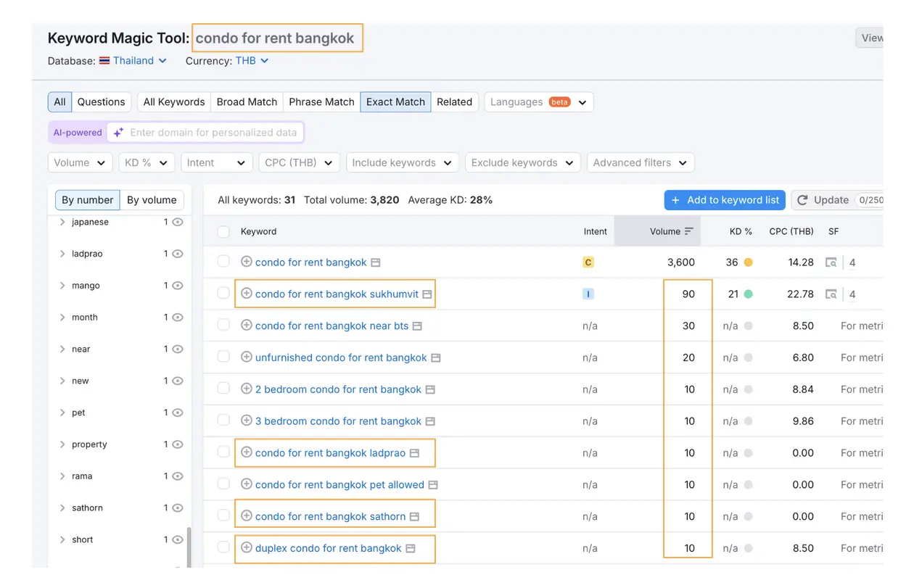Click the yellow KD indicator dot next to 36
Screen dimensions: 914x588
tap(748, 262)
